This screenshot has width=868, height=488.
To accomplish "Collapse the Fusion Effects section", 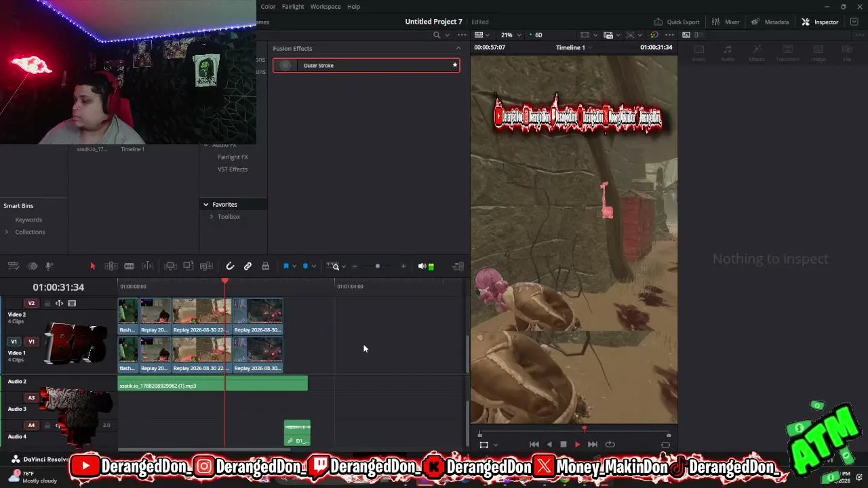I will (x=458, y=48).
